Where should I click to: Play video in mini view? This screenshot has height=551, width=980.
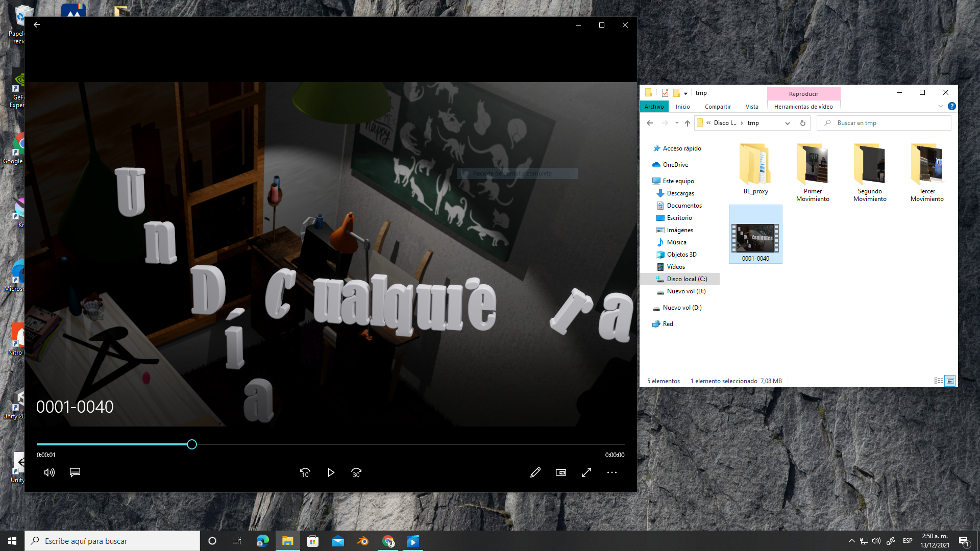(561, 472)
